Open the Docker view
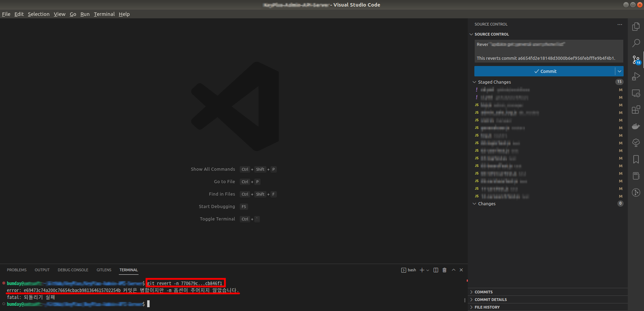Viewport: 644px width, 311px height. click(x=636, y=126)
